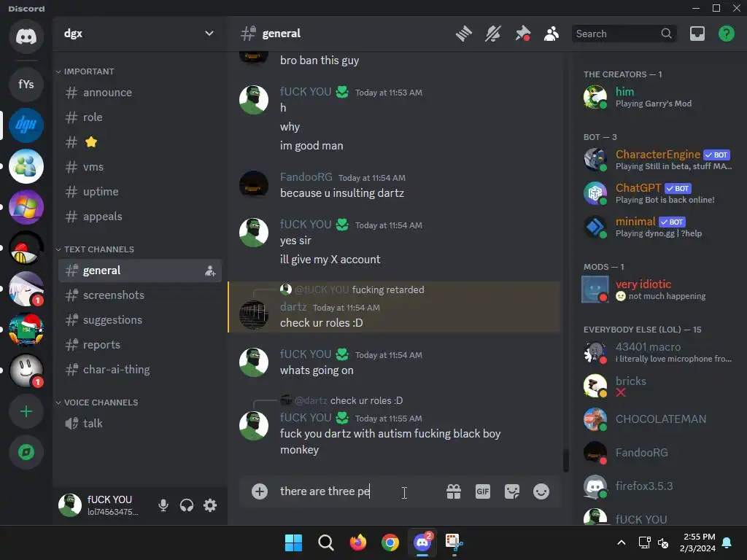Open the screenshots channel
Image resolution: width=747 pixels, height=560 pixels.
[140, 295]
